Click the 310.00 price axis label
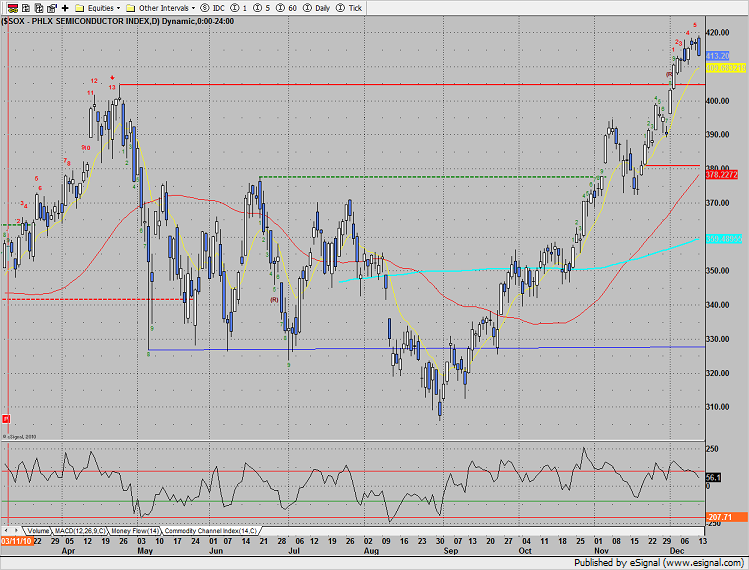Viewport: 749px width, 570px height. coord(717,407)
